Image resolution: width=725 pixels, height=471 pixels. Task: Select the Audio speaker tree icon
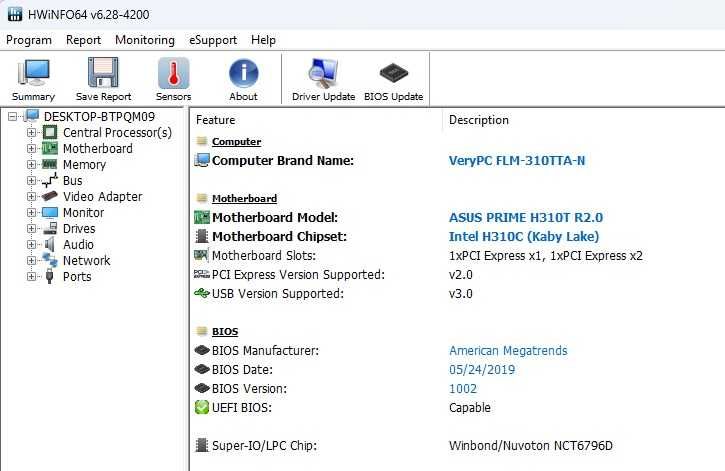point(49,245)
